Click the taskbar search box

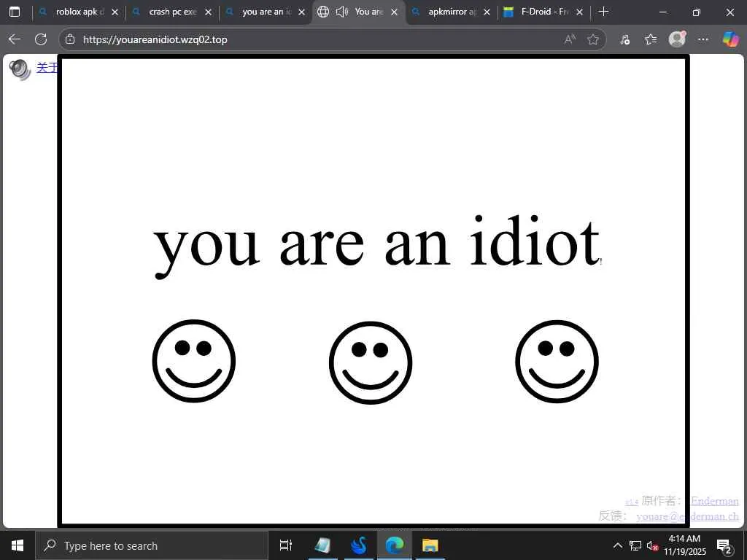click(x=152, y=545)
